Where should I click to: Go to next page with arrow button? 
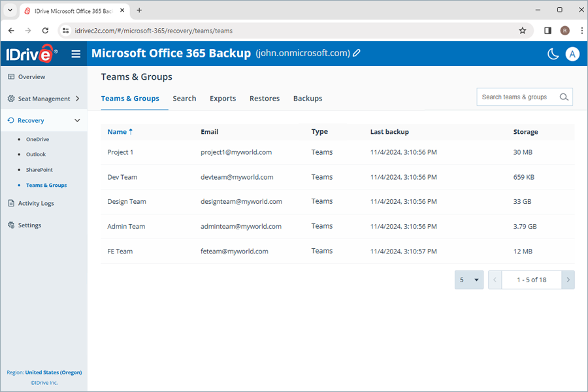[x=568, y=280]
